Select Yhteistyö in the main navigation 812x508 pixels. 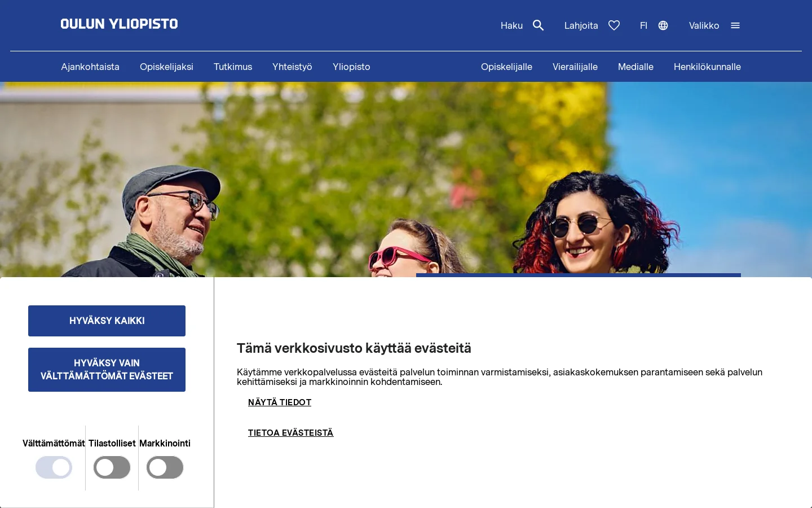[x=292, y=67]
